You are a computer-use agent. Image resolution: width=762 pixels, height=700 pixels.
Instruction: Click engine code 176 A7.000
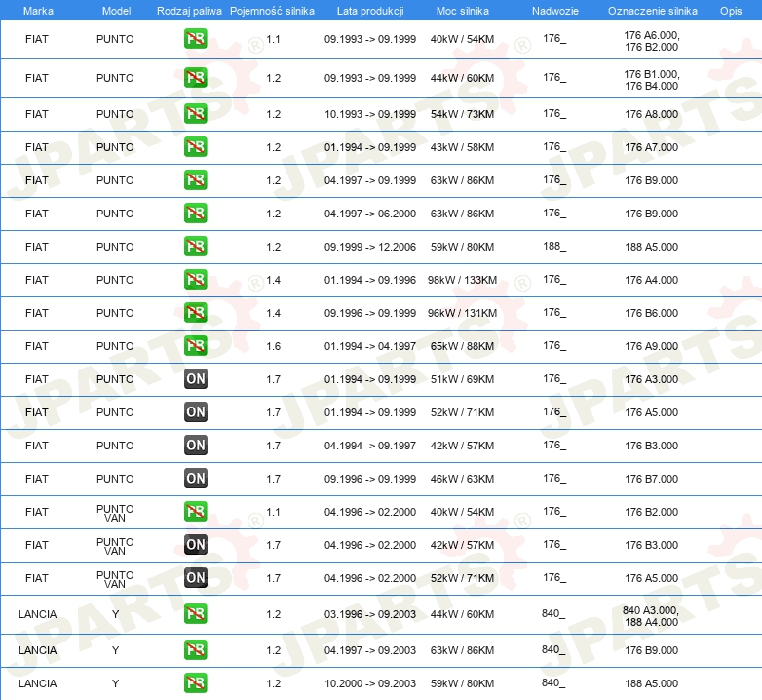[x=651, y=147]
